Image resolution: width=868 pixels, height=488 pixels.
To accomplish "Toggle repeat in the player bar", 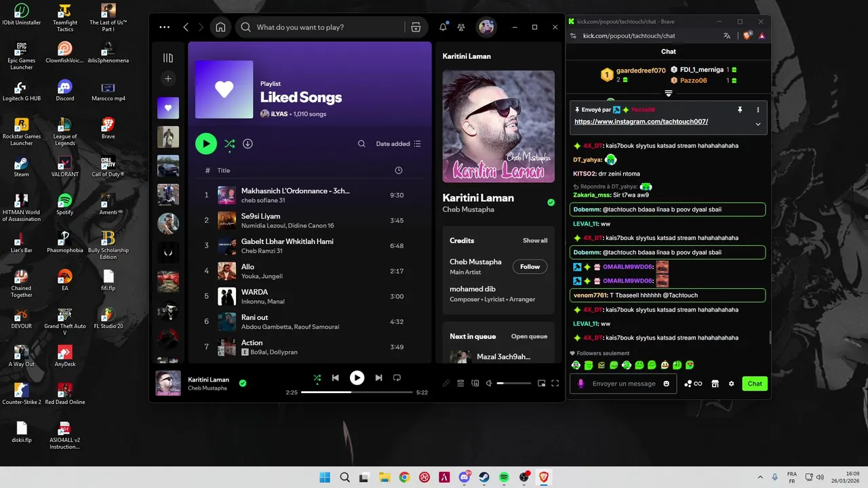I will (397, 378).
